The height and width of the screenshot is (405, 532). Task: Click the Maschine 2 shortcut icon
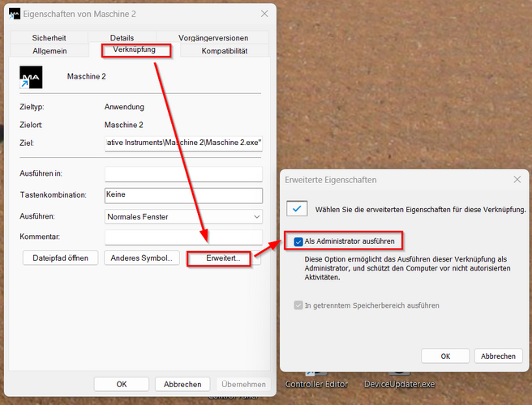[x=31, y=77]
